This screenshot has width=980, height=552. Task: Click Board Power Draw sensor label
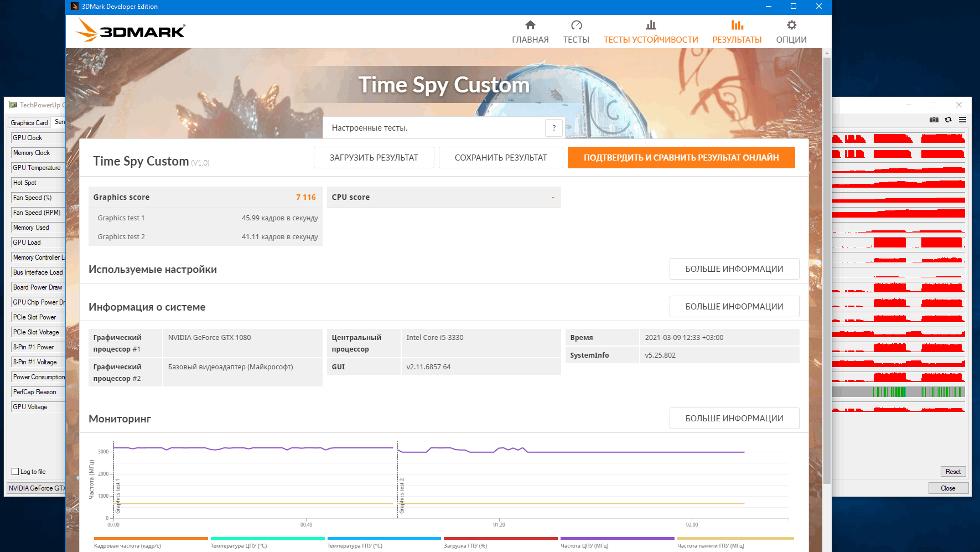click(38, 287)
